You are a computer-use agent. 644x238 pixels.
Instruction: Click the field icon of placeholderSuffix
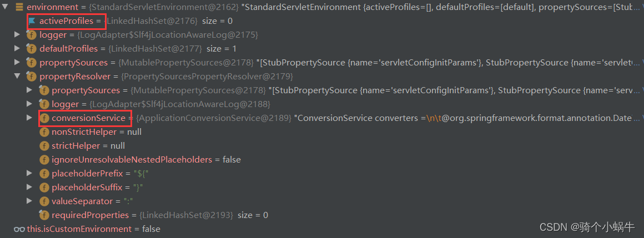click(44, 188)
